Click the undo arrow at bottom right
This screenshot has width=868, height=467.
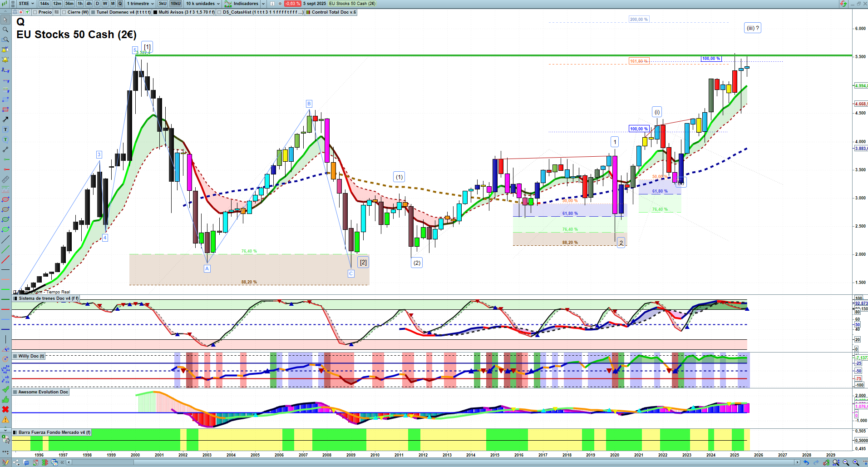(806, 462)
